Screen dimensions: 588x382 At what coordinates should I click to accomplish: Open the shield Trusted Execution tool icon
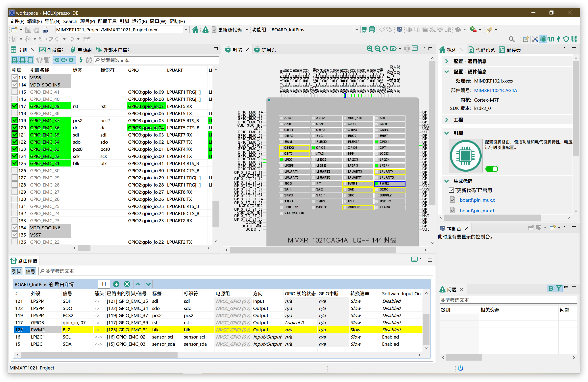[x=566, y=39]
